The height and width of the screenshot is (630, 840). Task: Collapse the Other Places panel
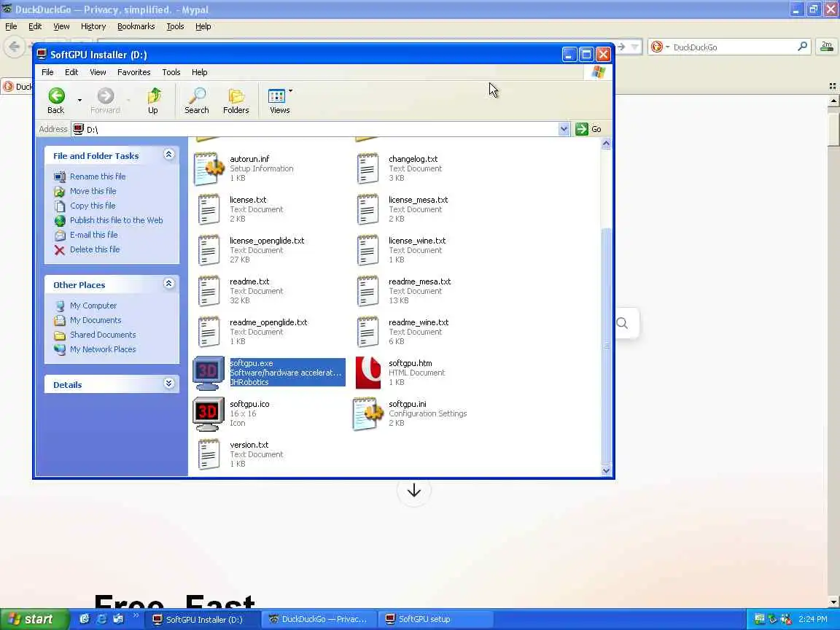(168, 284)
